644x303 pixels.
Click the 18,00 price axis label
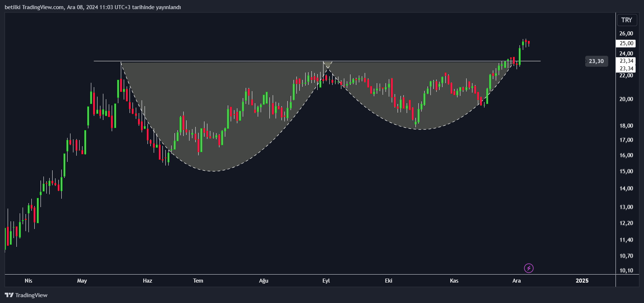(626, 126)
